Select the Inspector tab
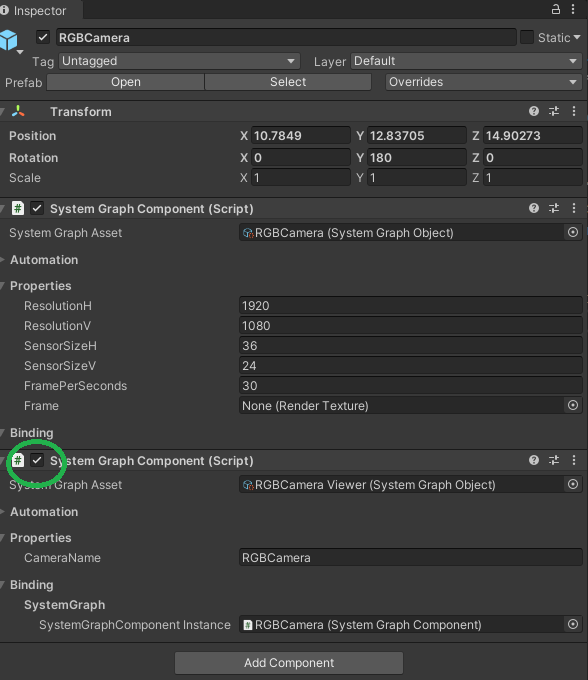Image resolution: width=588 pixels, height=680 pixels. click(x=40, y=10)
